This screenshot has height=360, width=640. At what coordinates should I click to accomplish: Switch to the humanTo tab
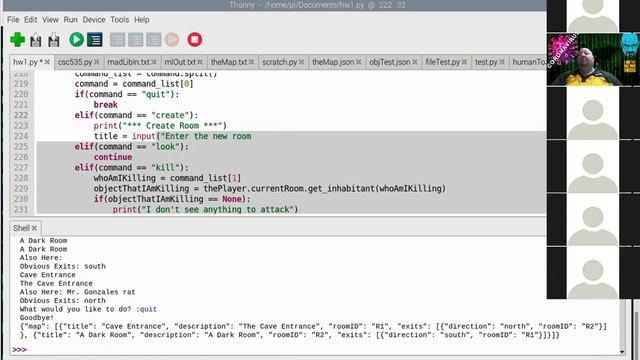529,62
